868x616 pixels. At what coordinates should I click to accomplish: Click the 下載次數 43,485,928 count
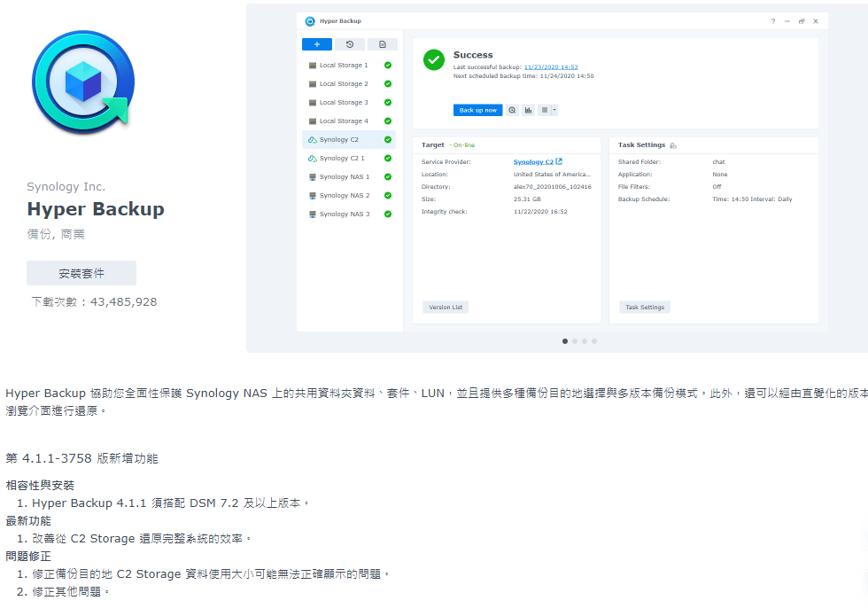[x=94, y=302]
